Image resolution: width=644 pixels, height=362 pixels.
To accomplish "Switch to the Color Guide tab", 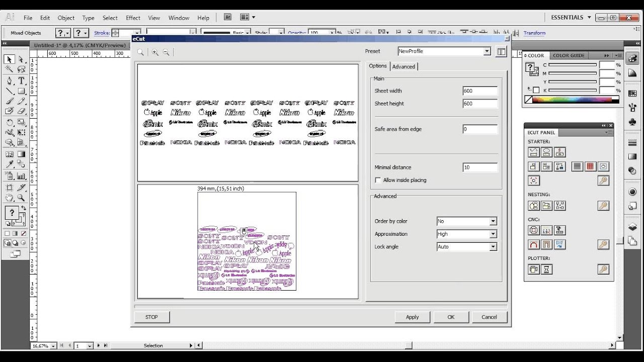I will click(x=569, y=56).
